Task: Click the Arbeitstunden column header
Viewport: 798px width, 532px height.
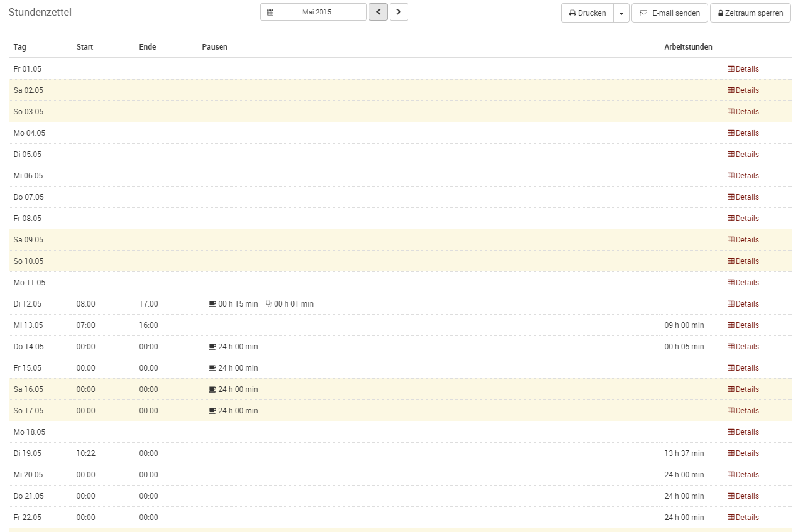Action: [x=688, y=47]
